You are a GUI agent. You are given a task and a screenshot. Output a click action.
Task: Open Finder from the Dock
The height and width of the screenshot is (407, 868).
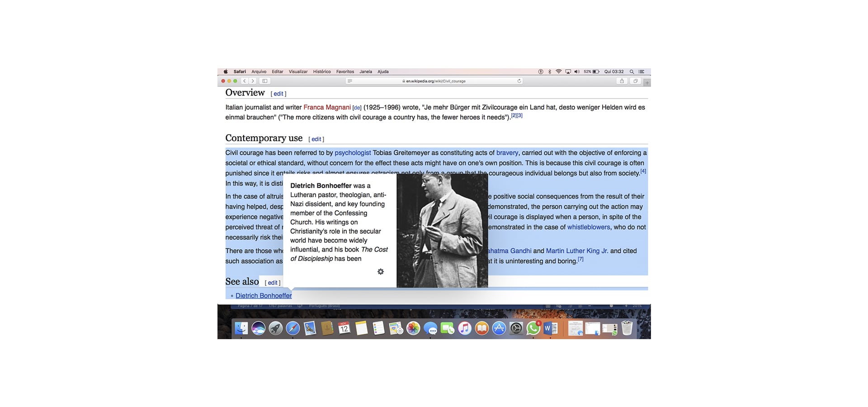click(241, 328)
